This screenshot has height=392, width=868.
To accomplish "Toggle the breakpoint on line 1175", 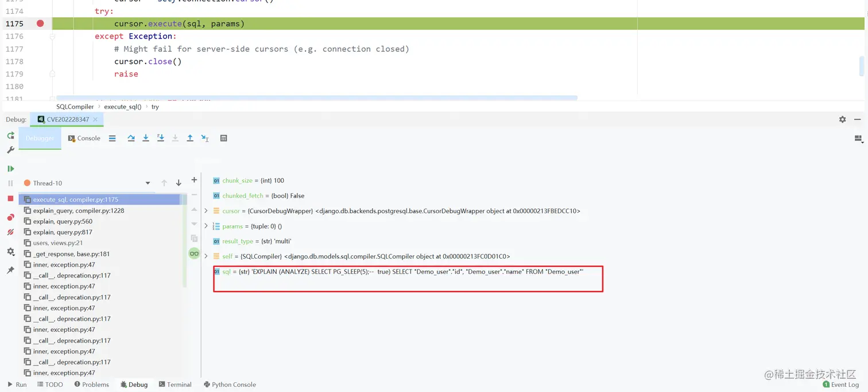I will (40, 24).
